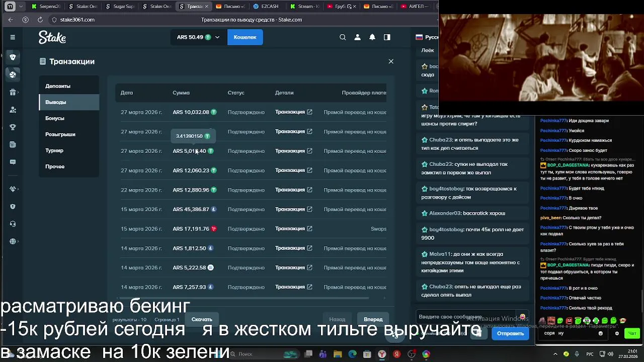644x362 pixels.
Task: Open Транзакция link for ARS 17,191.76 row
Action: (x=294, y=229)
